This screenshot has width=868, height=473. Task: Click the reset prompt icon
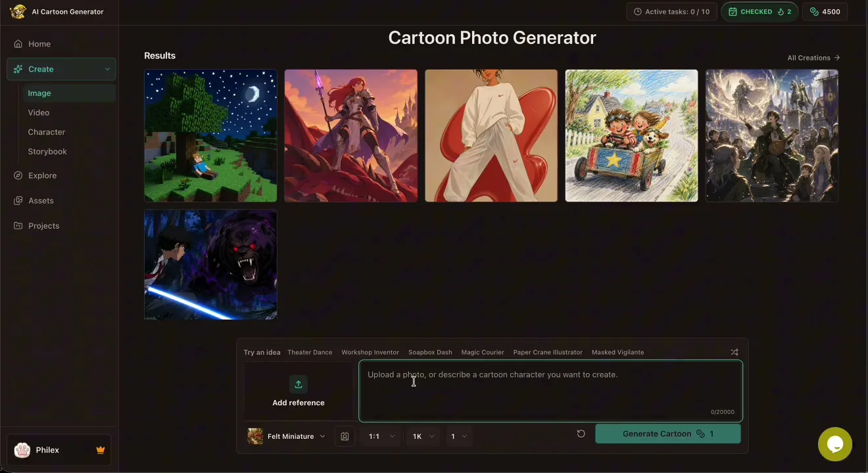coord(581,434)
